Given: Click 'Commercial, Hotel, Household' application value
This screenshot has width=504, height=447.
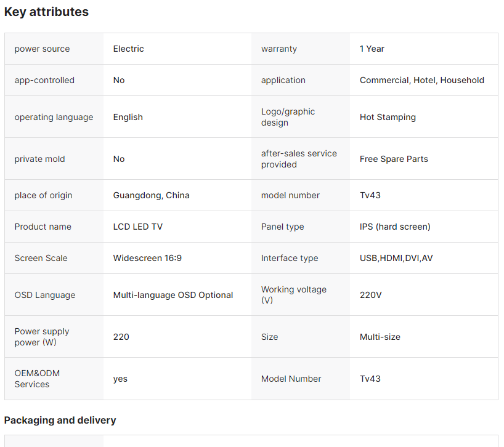Looking at the screenshot, I should 421,80.
